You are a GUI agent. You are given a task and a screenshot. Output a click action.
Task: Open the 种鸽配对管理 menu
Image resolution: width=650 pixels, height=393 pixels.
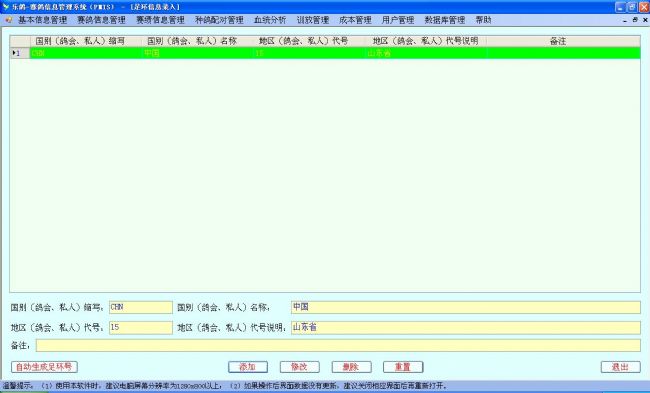click(219, 20)
